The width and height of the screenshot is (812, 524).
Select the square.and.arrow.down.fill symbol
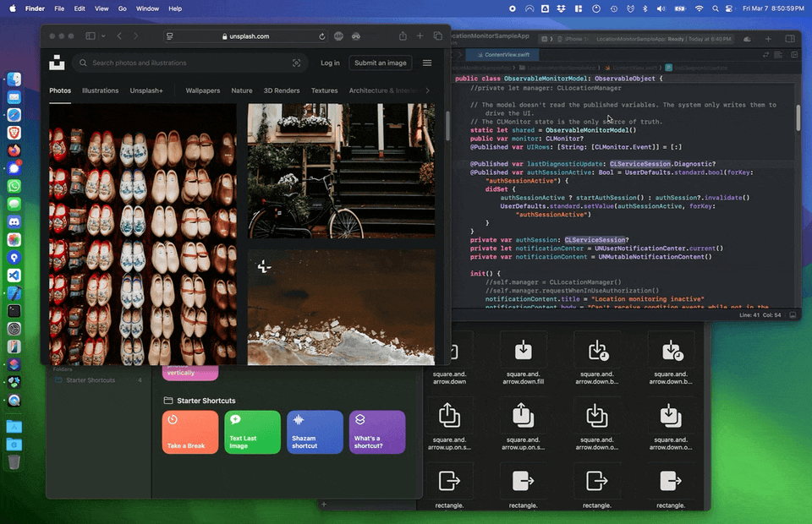click(523, 351)
